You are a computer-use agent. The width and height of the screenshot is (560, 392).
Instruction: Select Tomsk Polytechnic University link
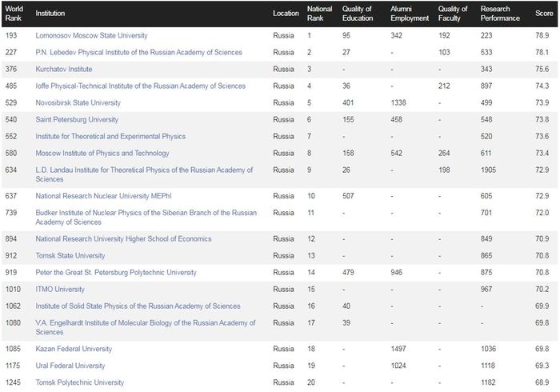coord(80,382)
